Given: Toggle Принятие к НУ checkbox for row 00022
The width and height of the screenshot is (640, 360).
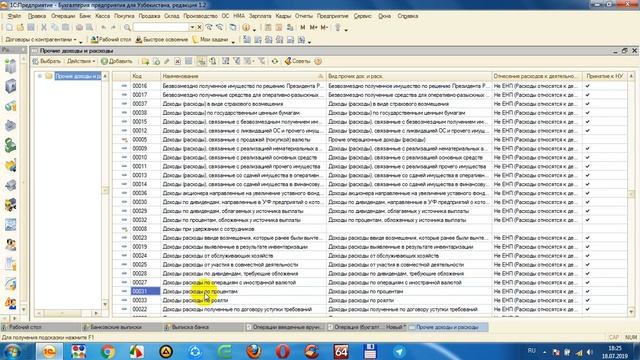Looking at the screenshot, I should point(588,309).
